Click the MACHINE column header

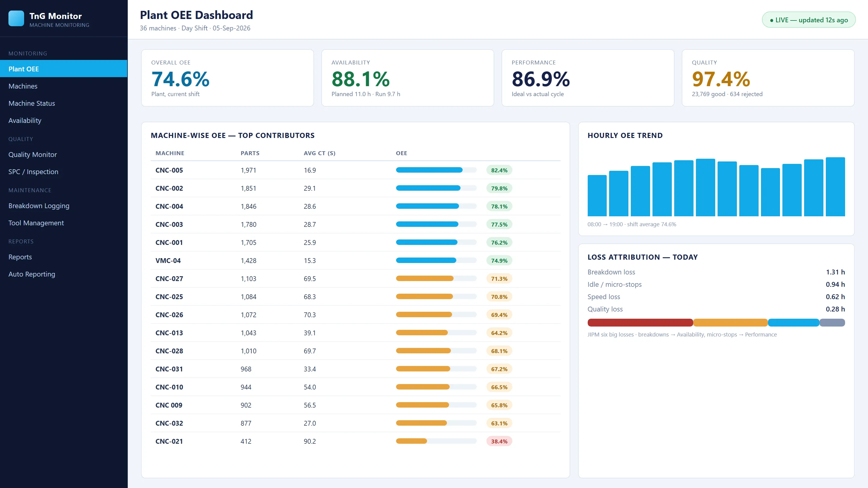pos(170,153)
